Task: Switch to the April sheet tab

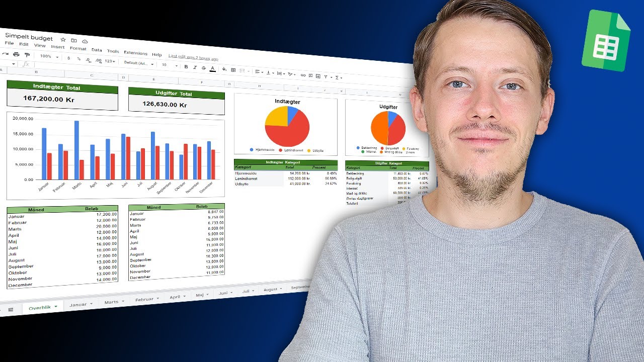Action: tap(175, 297)
